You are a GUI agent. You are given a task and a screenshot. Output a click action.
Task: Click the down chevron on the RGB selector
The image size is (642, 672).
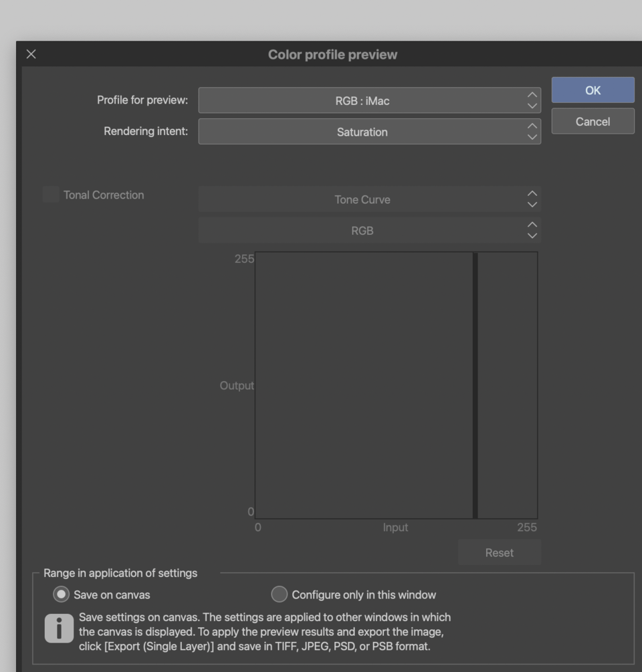(x=532, y=235)
